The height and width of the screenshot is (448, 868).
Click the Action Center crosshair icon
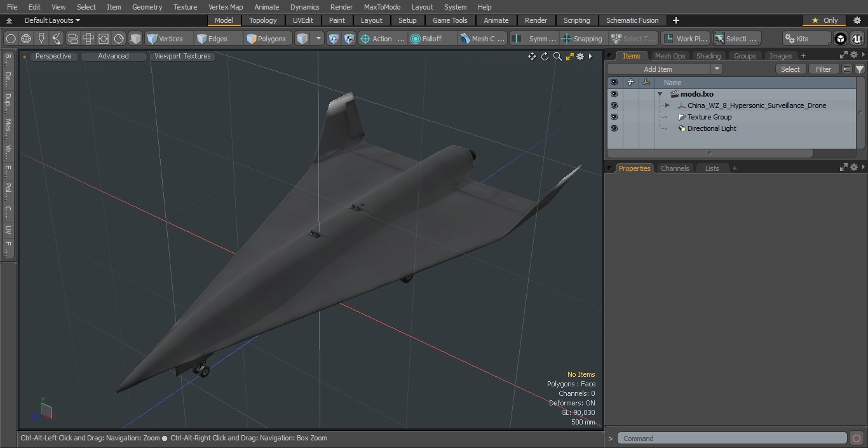[365, 39]
